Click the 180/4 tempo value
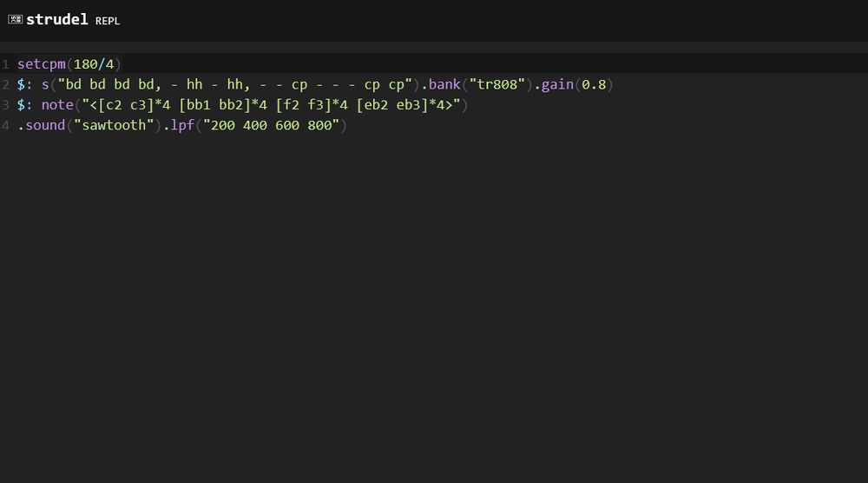The width and height of the screenshot is (868, 483). click(94, 64)
